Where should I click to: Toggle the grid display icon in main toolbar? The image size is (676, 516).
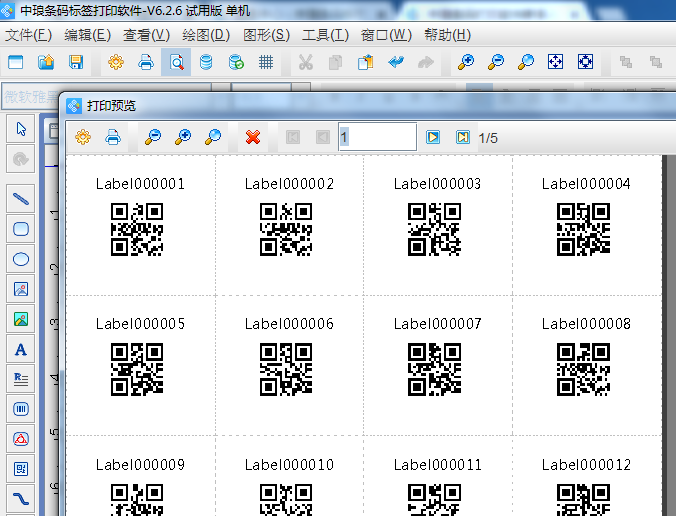266,62
